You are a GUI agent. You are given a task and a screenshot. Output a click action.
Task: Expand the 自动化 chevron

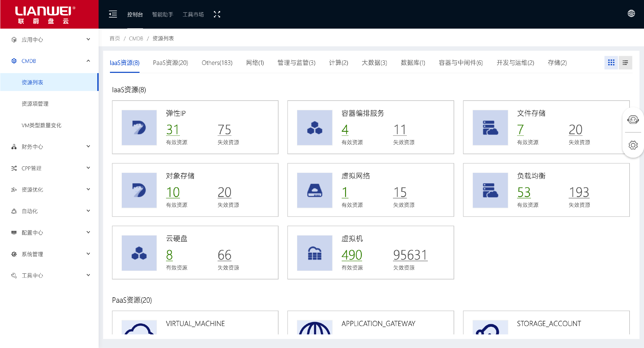(88, 211)
